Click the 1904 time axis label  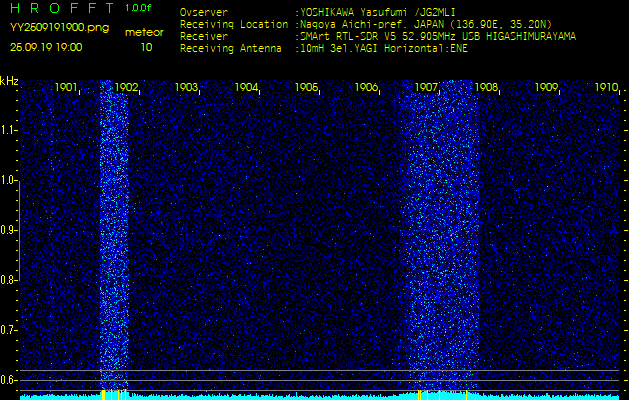coord(246,87)
